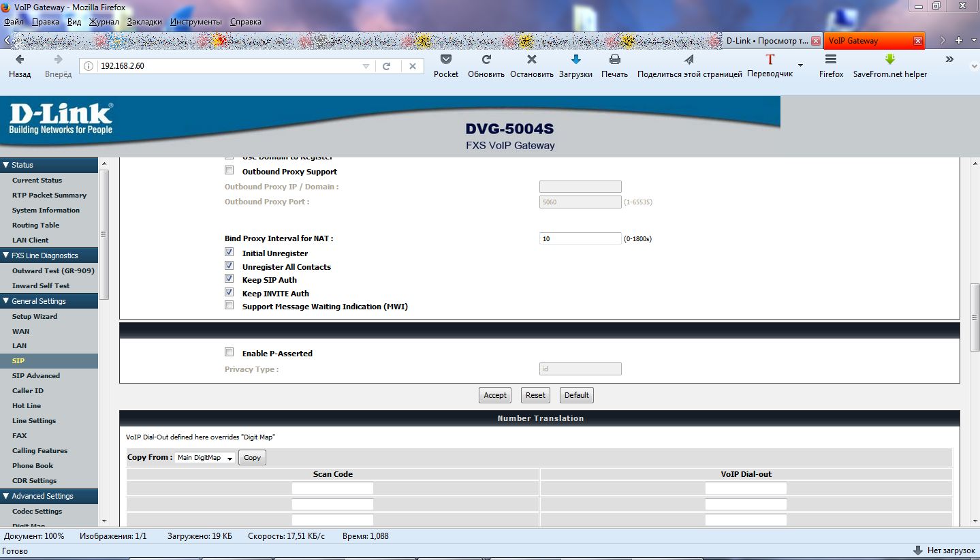Viewport: 980px width, 560px height.
Task: Open the SIP Advanced sidebar link
Action: pos(36,375)
